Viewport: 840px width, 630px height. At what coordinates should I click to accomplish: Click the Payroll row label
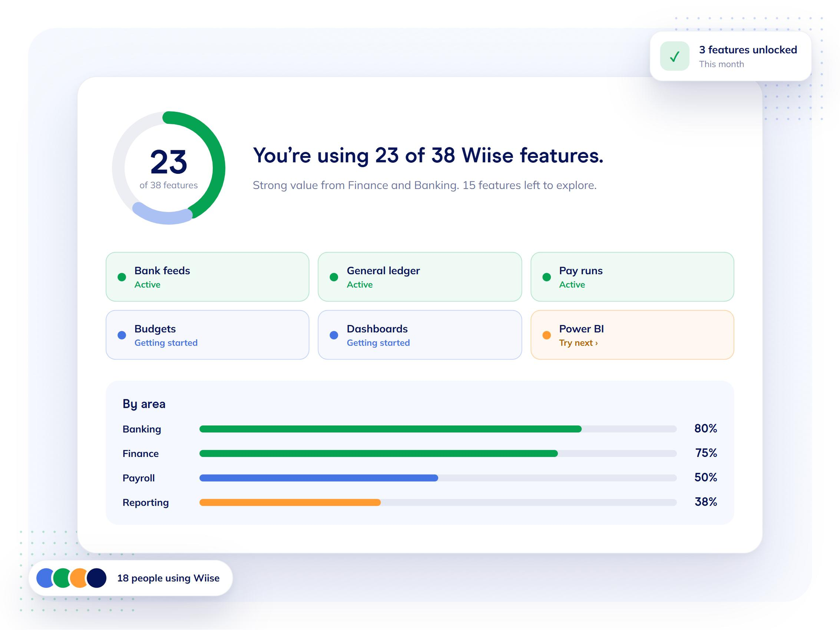(x=138, y=478)
